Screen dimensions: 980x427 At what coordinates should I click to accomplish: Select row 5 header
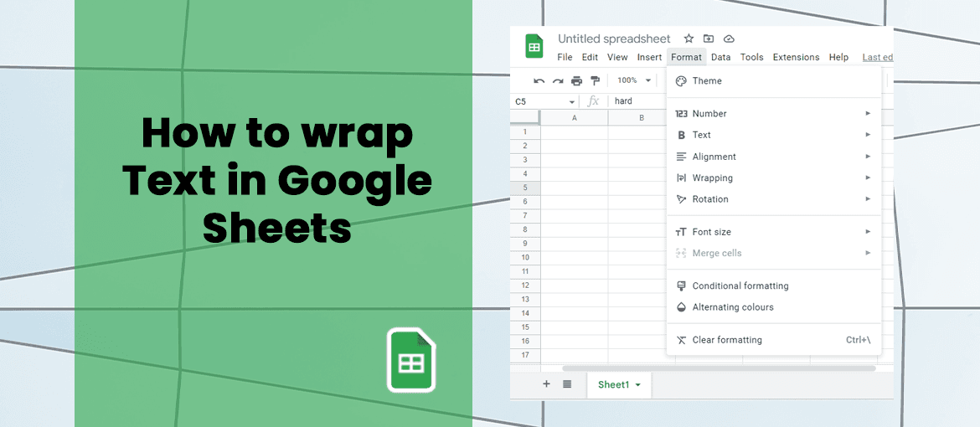coord(525,188)
